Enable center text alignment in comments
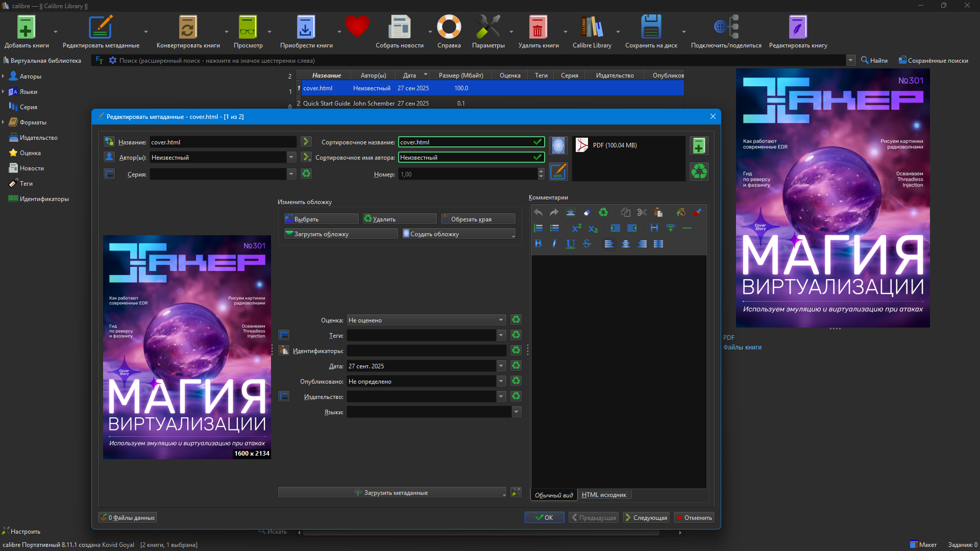The image size is (980, 551). point(626,244)
